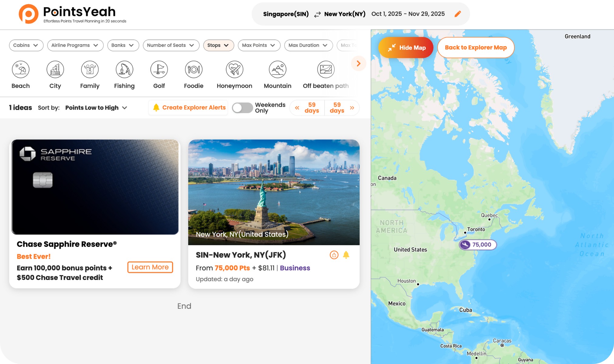Choose the Family travel icon

pyautogui.click(x=90, y=69)
